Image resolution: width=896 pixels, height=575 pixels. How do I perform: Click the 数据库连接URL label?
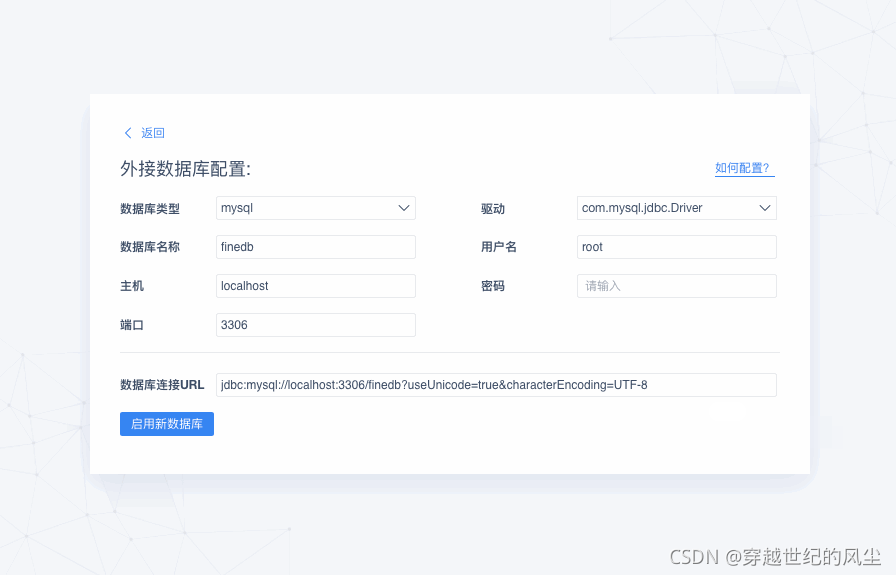tap(162, 385)
